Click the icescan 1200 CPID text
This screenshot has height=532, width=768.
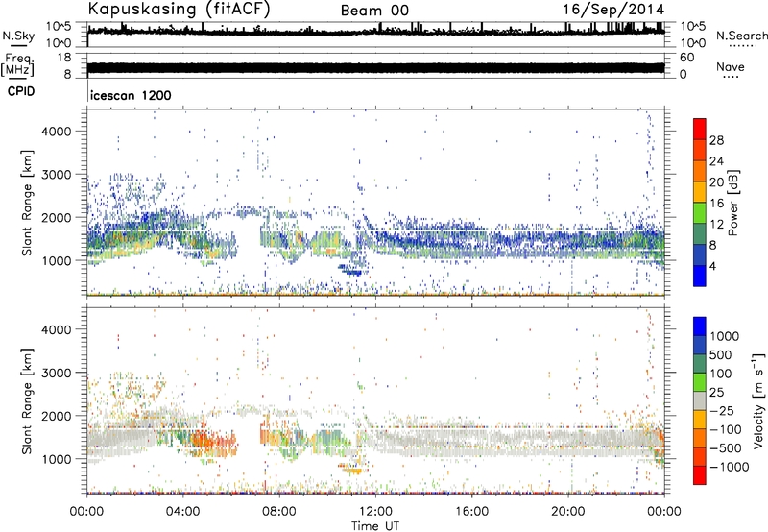pyautogui.click(x=131, y=95)
